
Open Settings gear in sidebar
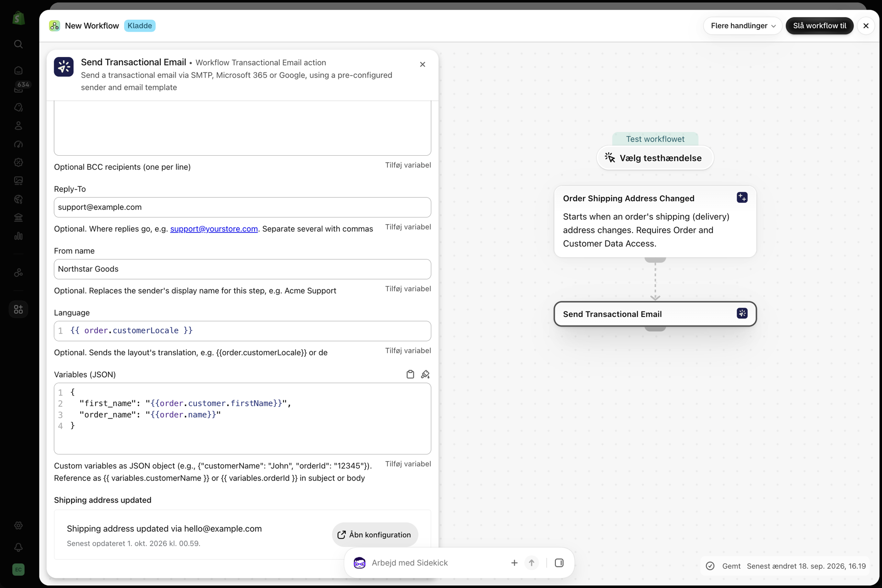click(x=18, y=526)
